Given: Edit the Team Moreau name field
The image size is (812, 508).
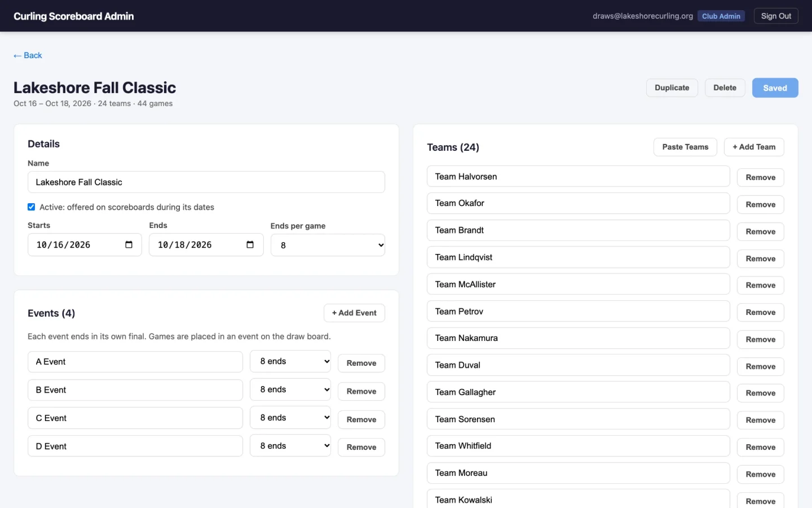Looking at the screenshot, I should pos(579,473).
